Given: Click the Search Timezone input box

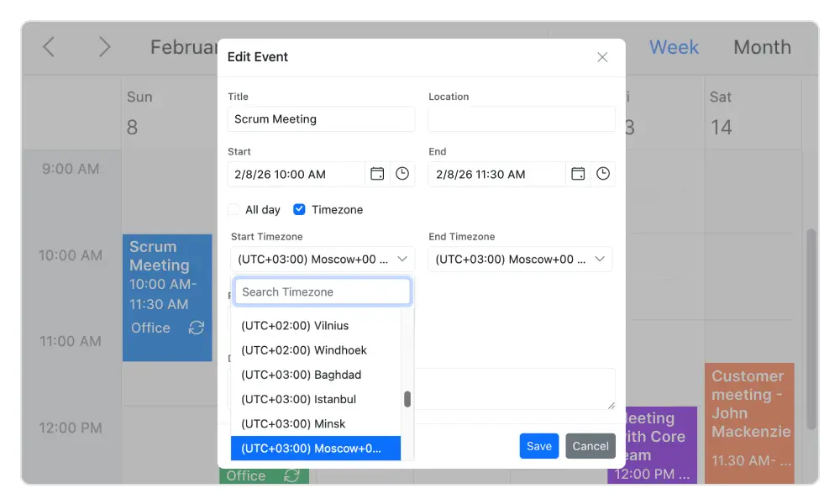Looking at the screenshot, I should tap(322, 291).
